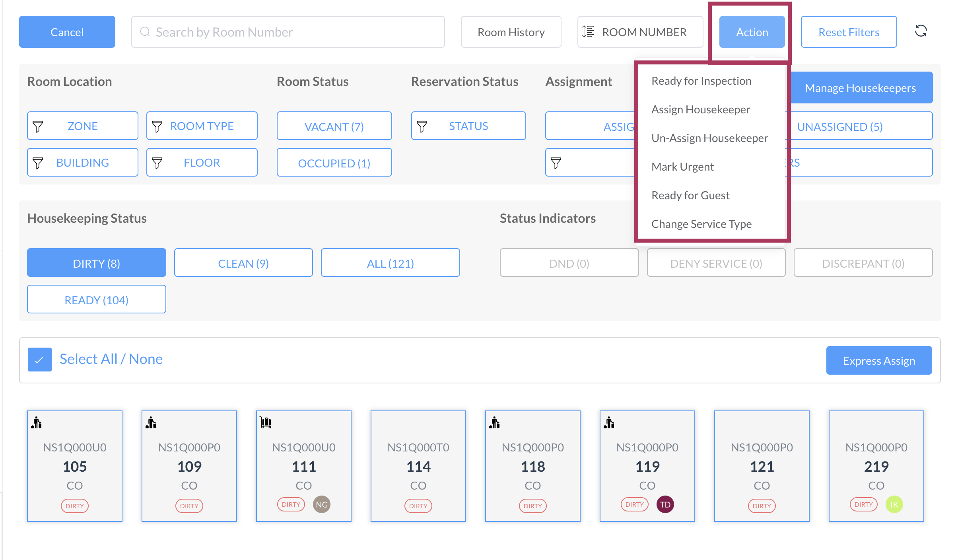Click the guest-with-luggage icon on room 105
Image resolution: width=956 pixels, height=560 pixels.
37,422
